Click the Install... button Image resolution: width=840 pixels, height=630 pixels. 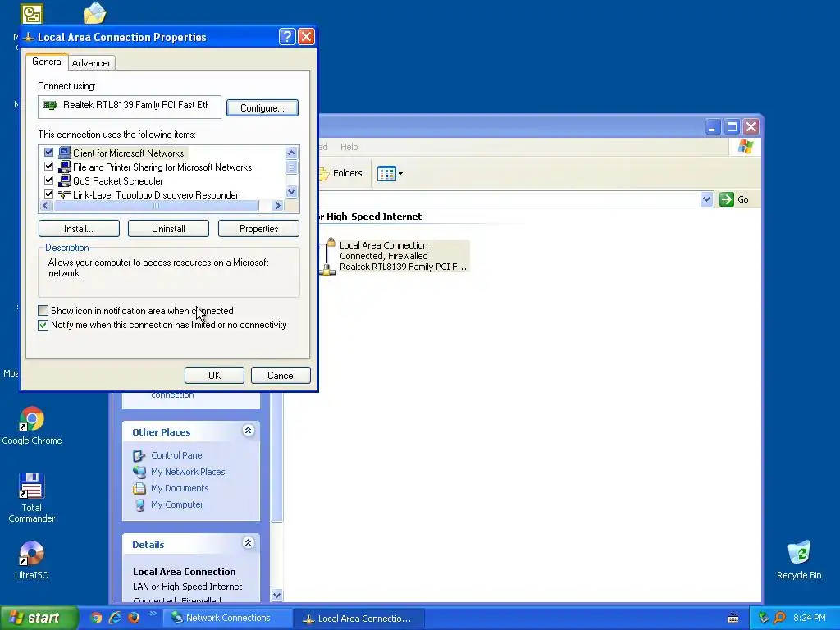pyautogui.click(x=79, y=229)
